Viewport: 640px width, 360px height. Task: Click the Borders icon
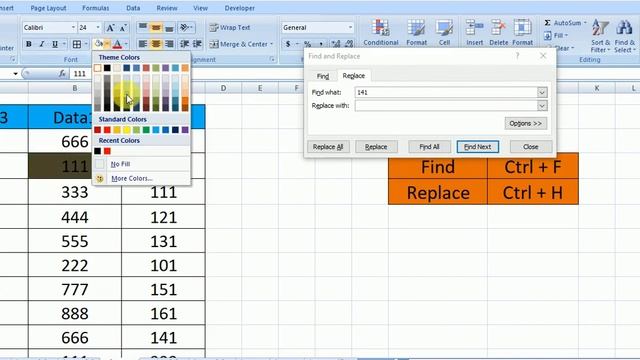tap(76, 44)
